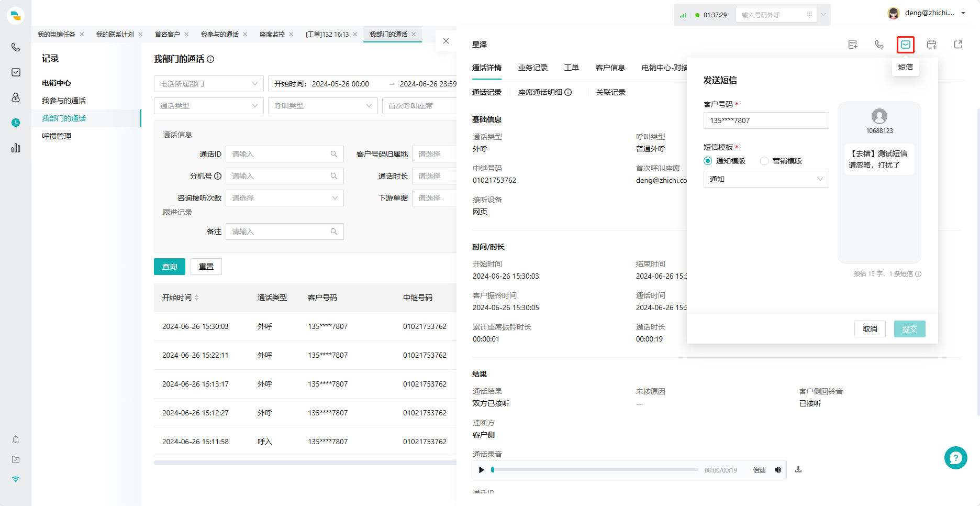
Task: Mute the recording volume speaker
Action: click(x=778, y=470)
